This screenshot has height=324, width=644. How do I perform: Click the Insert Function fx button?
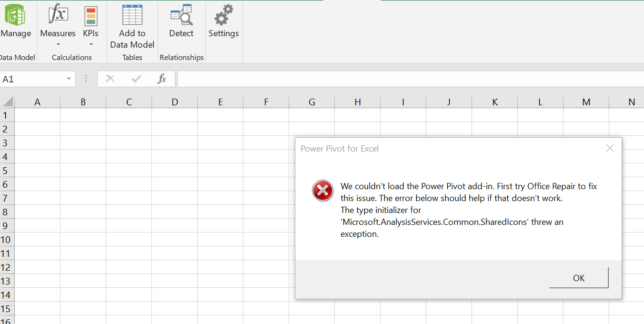pos(162,79)
